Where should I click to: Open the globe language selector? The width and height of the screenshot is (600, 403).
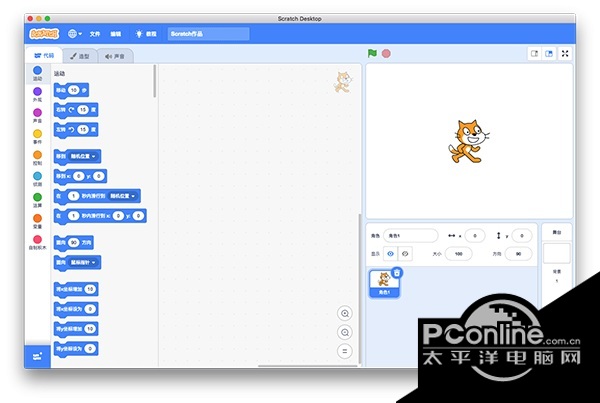click(75, 34)
